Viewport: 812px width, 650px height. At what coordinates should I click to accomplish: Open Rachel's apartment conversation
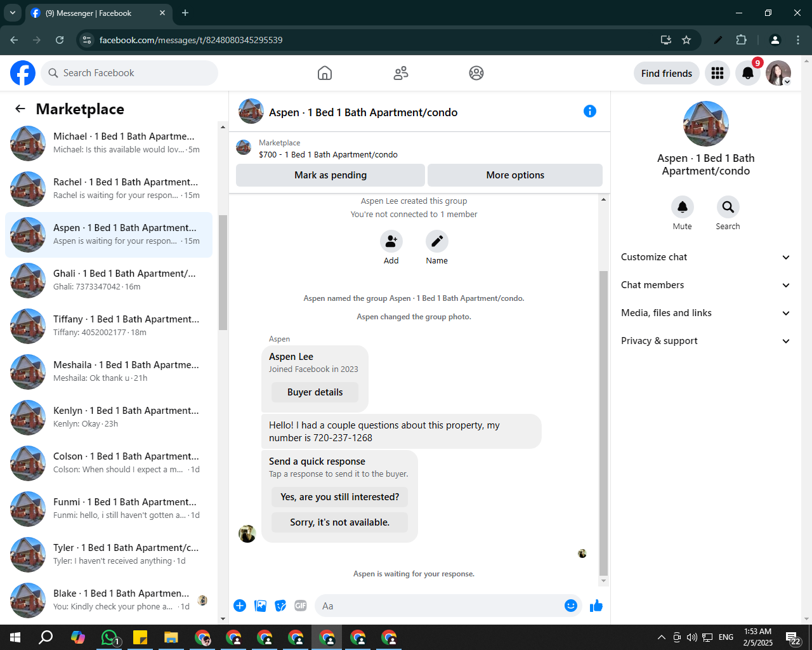[108, 189]
